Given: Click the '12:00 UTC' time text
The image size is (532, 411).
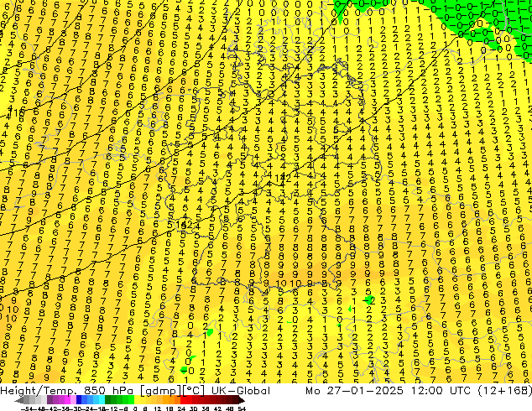Looking at the screenshot, I should click(441, 391).
